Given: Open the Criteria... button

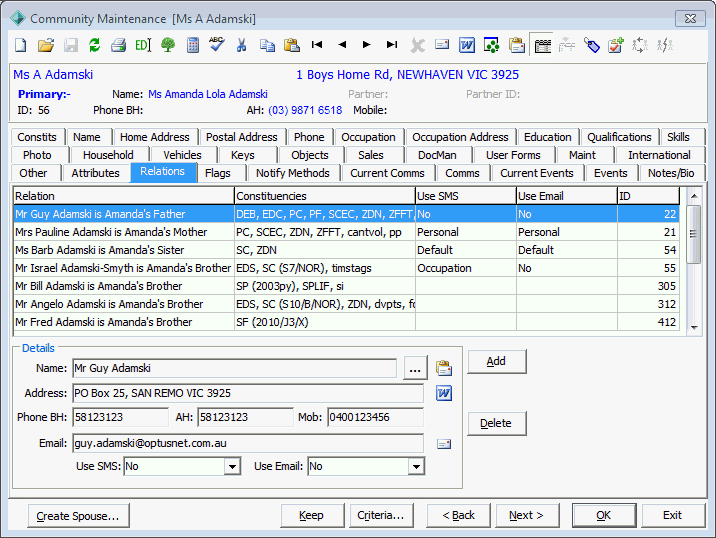Looking at the screenshot, I should point(381,516).
